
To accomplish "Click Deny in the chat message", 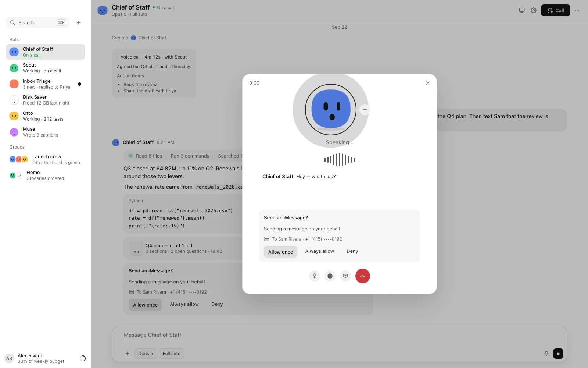I will 217,304.
